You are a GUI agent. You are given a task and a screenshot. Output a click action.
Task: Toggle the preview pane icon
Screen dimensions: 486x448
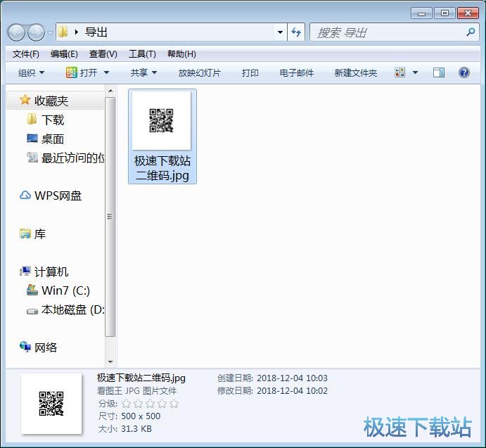439,72
